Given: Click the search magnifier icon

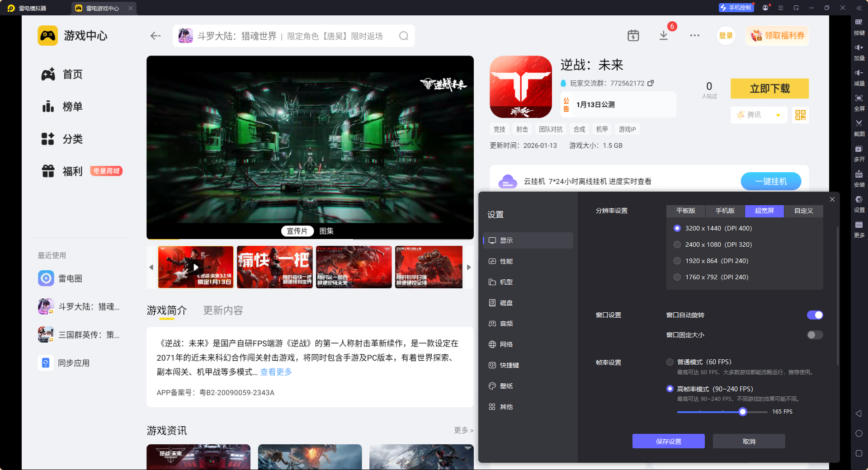Looking at the screenshot, I should pyautogui.click(x=404, y=36).
